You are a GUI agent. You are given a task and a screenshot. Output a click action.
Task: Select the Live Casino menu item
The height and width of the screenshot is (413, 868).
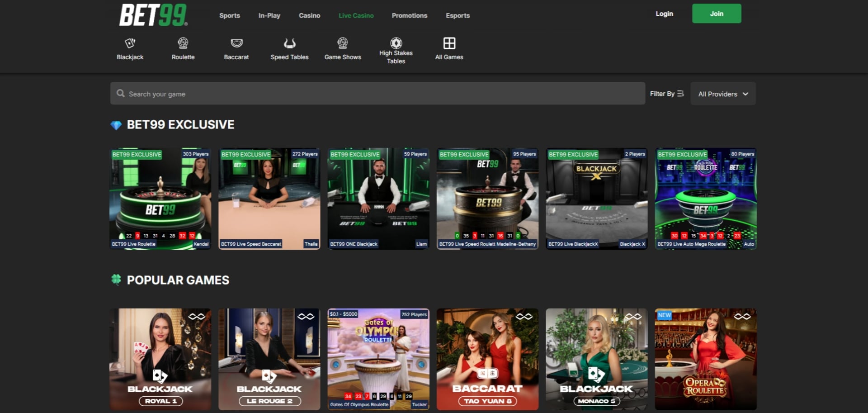click(x=356, y=15)
